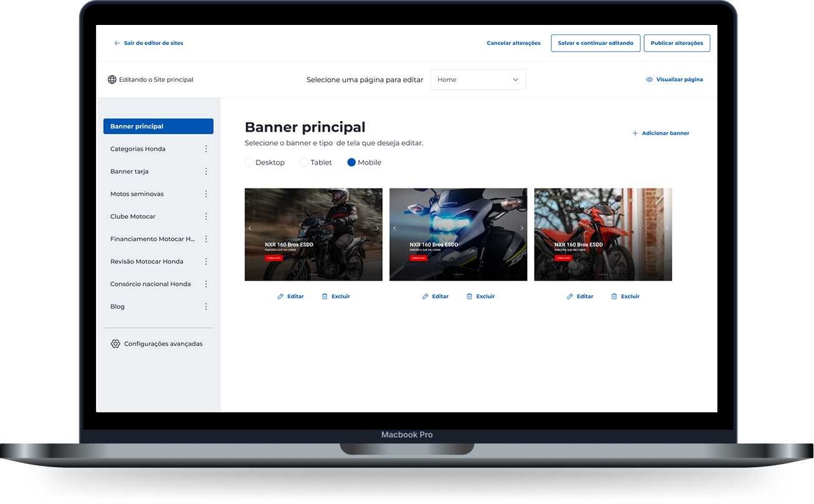Click Salvar e continuar editando button
814x504 pixels.
[596, 43]
